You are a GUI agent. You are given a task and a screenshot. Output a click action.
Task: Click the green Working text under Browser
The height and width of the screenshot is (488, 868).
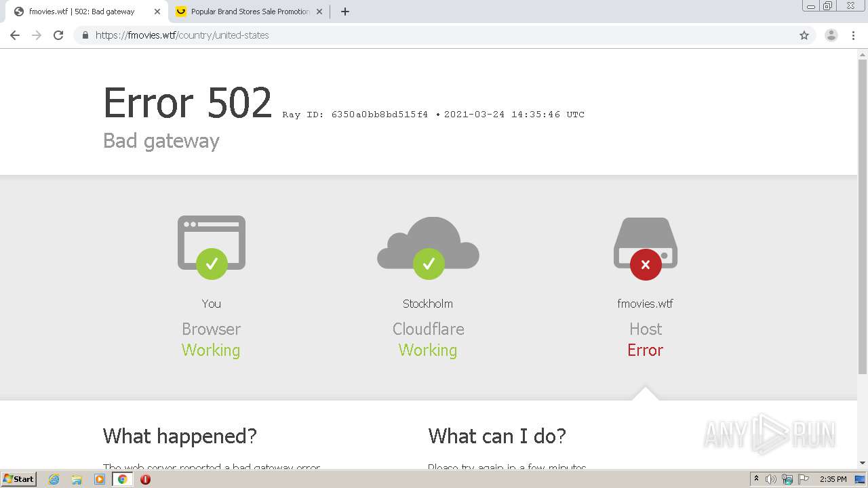211,350
